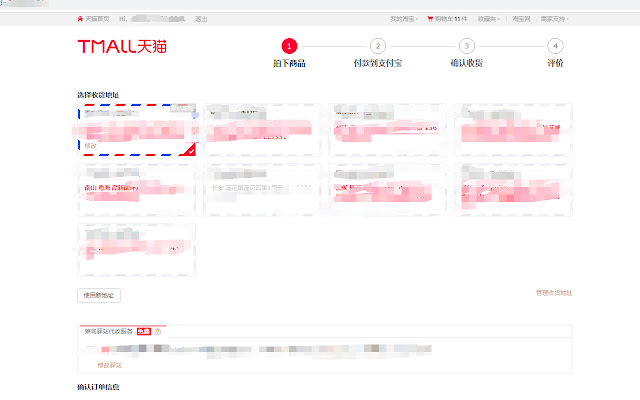Viewport: 640px width, 400px height.
Task: Select the 南山 粤海 高新 address card
Action: pyautogui.click(x=136, y=190)
